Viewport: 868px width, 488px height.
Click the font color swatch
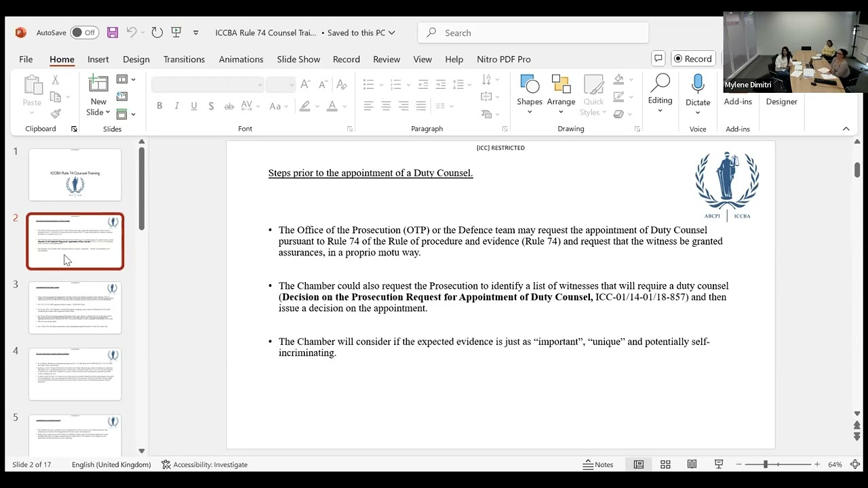coord(332,106)
